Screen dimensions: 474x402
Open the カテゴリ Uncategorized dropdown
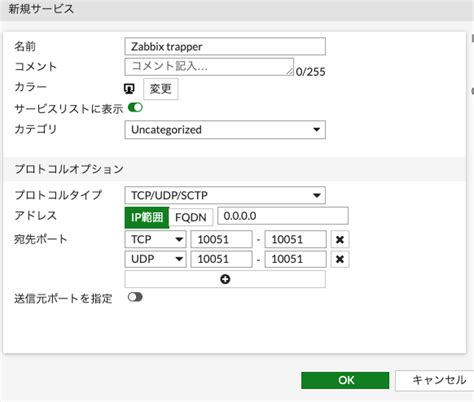point(225,130)
